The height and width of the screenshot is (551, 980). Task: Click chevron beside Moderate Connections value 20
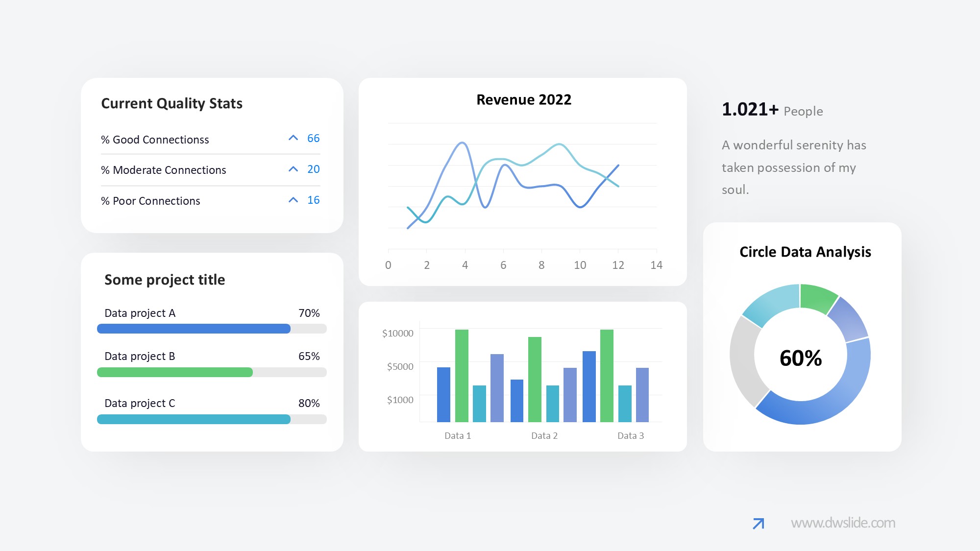coord(293,169)
